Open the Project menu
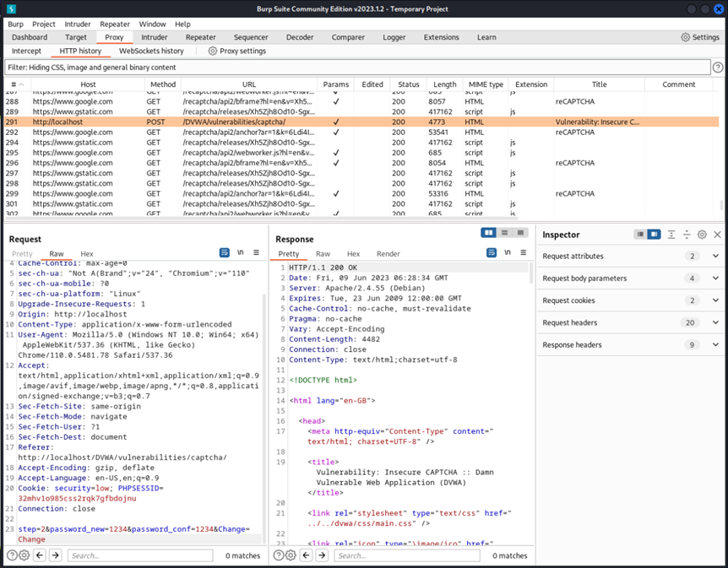Image resolution: width=728 pixels, height=568 pixels. click(x=44, y=24)
